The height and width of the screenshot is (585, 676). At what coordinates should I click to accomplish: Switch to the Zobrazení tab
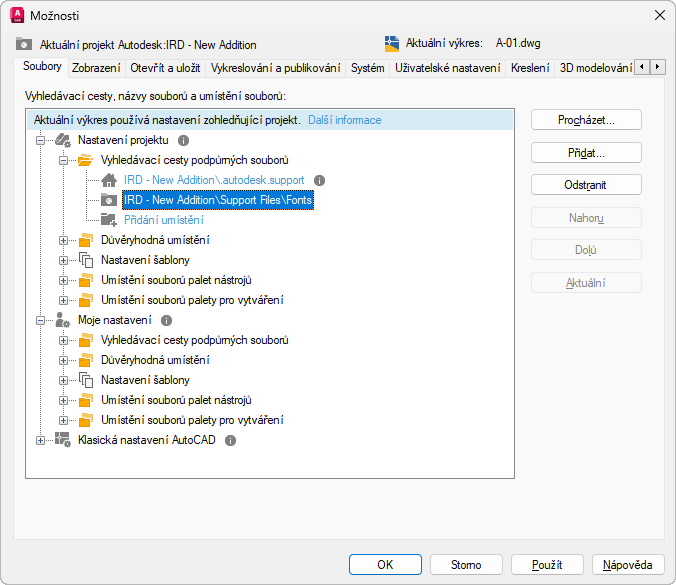click(x=96, y=68)
